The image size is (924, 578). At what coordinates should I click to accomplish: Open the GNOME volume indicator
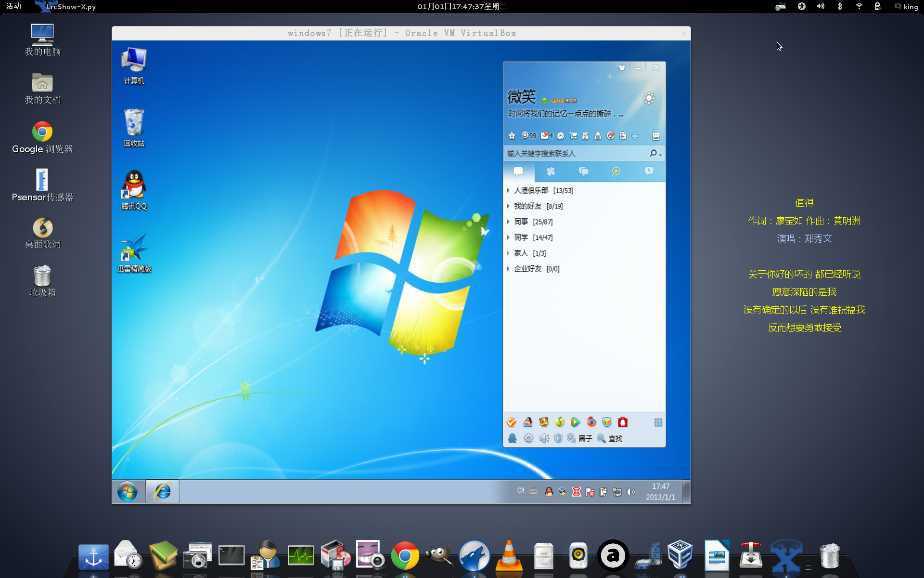821,6
